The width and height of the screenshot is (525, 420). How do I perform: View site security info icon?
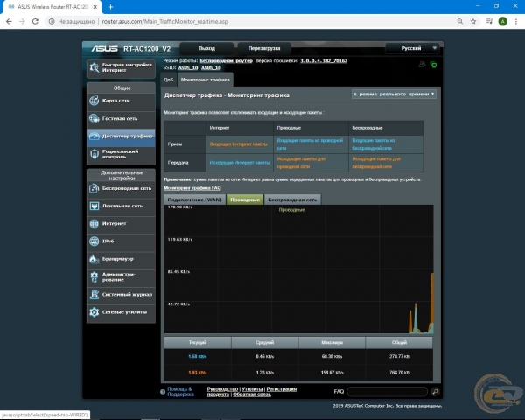point(52,21)
